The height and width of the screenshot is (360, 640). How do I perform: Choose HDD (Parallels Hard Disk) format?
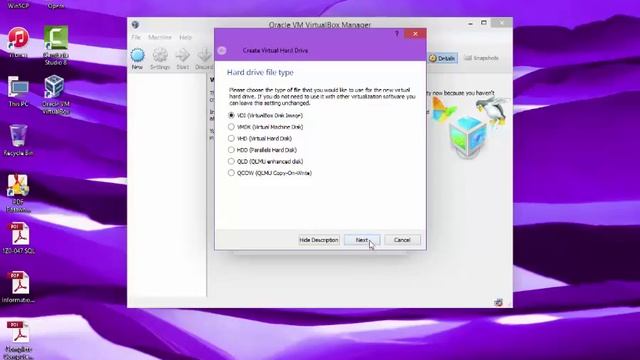point(262,150)
